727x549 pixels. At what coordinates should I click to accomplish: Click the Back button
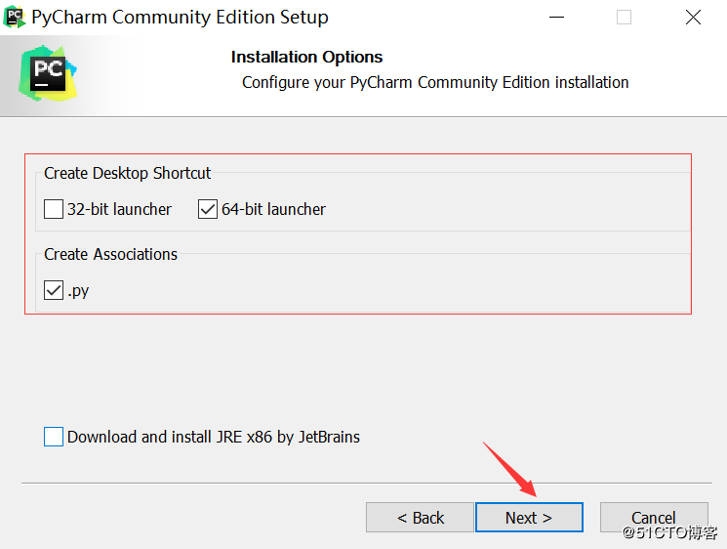click(420, 517)
